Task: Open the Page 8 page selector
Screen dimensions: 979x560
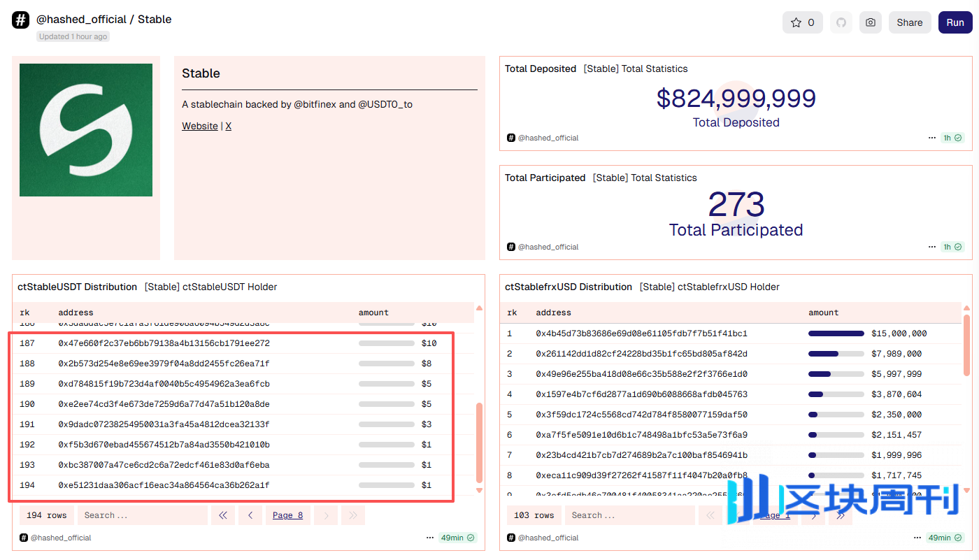Action: click(x=287, y=515)
